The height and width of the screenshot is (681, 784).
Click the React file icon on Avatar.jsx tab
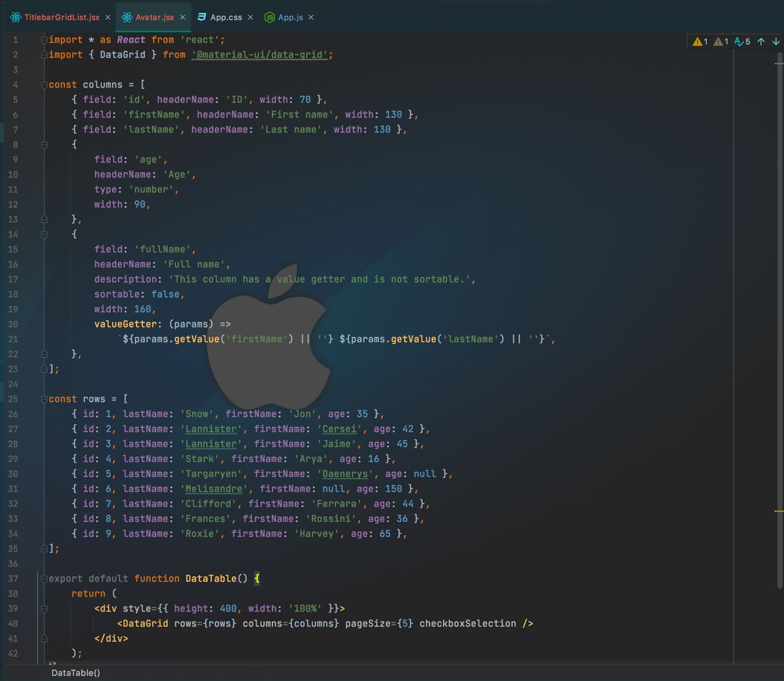tap(127, 17)
